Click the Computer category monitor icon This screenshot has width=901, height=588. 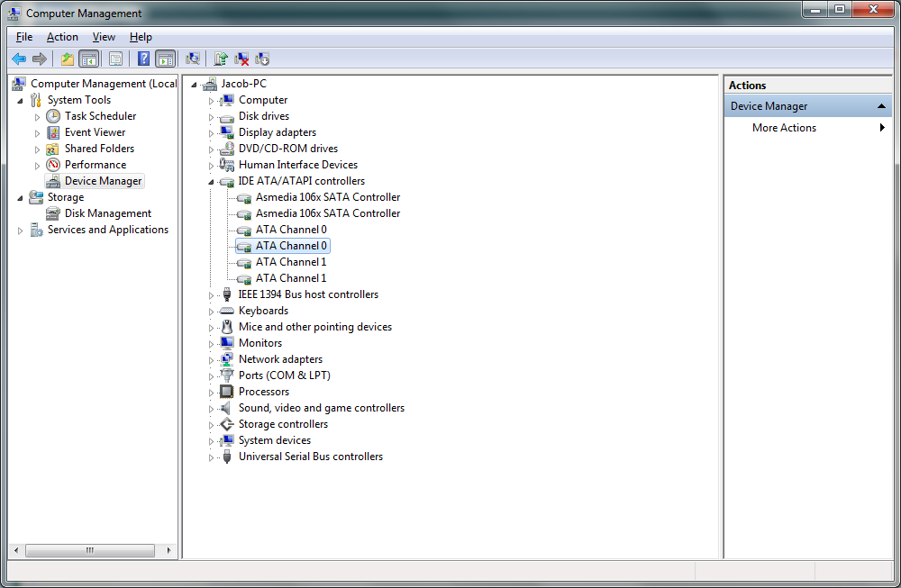(x=227, y=100)
